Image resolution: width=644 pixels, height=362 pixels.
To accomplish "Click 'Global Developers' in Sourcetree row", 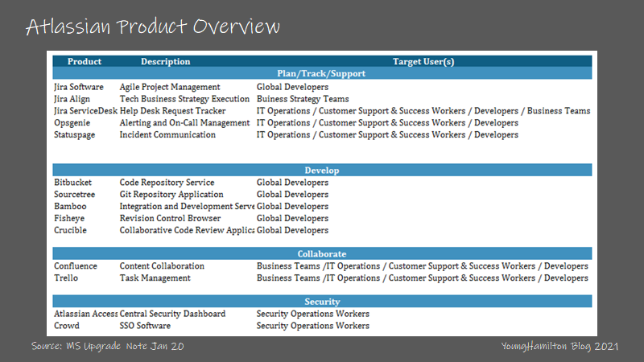I will click(292, 194).
